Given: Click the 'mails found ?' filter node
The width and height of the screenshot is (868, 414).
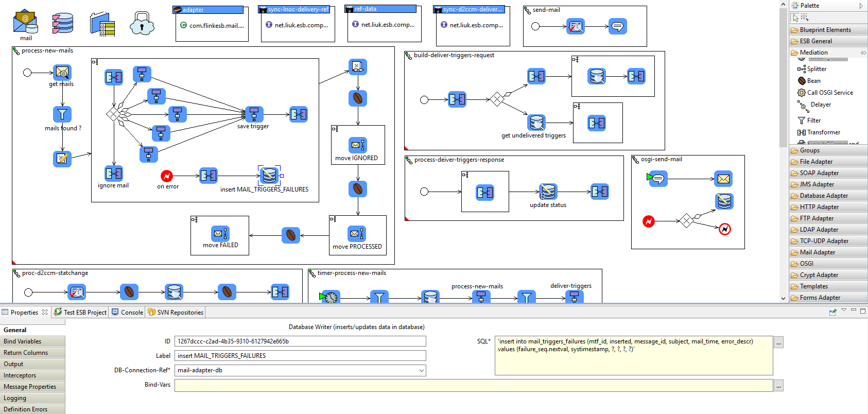Looking at the screenshot, I should 62,114.
